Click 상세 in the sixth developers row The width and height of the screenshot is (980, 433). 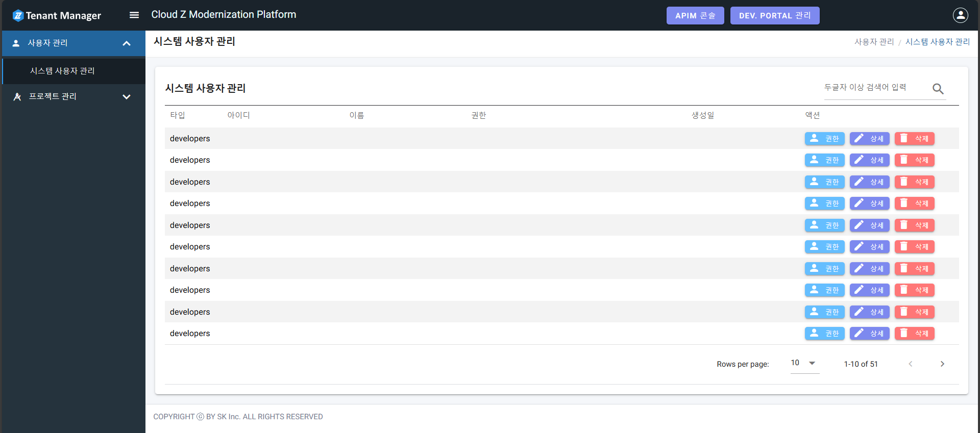[869, 247]
